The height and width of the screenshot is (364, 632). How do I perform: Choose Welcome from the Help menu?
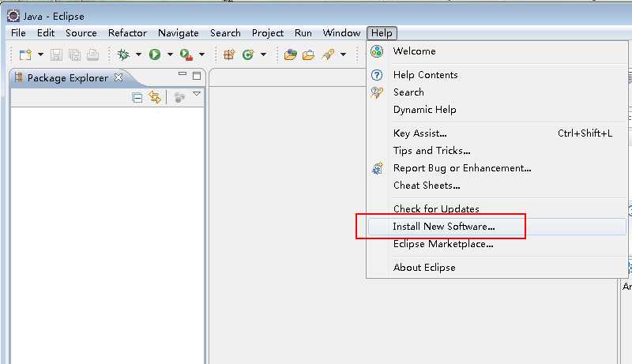click(x=497, y=51)
